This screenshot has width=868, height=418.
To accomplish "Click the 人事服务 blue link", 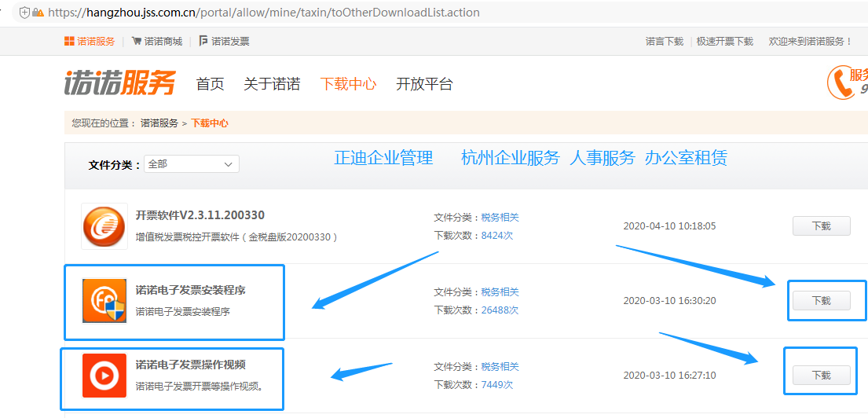I will (602, 158).
